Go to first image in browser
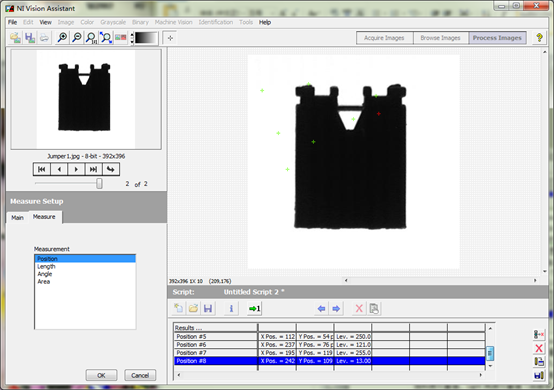Viewport: 554px width, 390px height. 42,169
